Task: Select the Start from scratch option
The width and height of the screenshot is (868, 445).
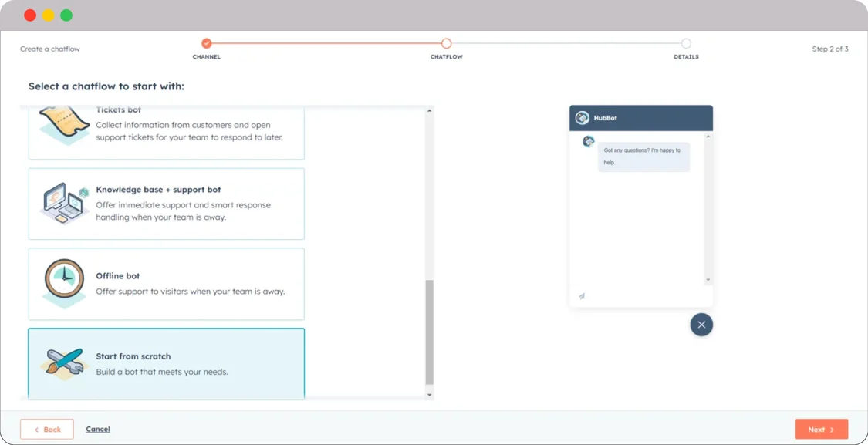Action: click(x=167, y=363)
